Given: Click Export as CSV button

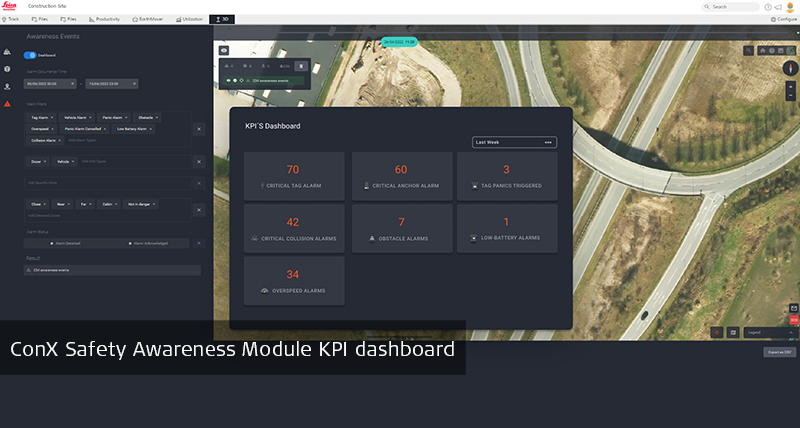Looking at the screenshot, I should [x=778, y=352].
